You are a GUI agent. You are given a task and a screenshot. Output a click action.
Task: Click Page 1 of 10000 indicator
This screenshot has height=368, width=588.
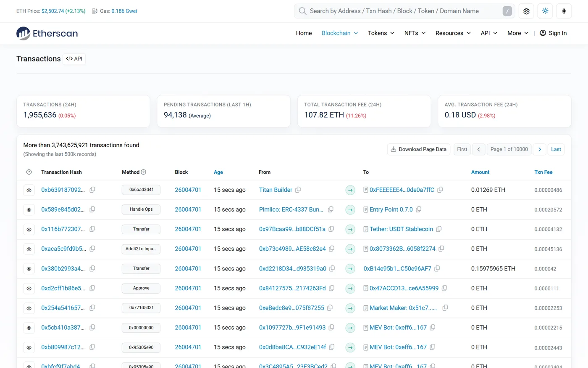[x=509, y=149]
